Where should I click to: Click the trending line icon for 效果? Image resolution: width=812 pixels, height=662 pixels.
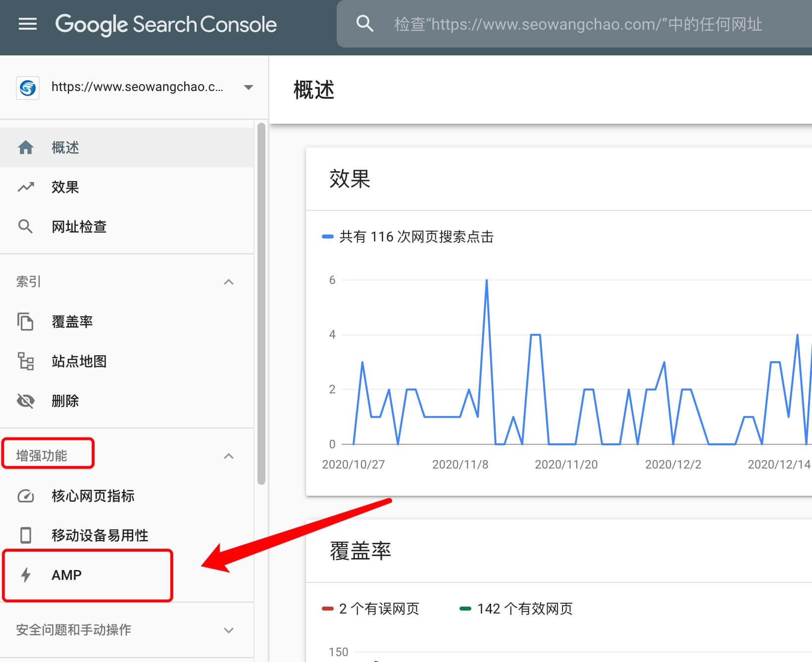[26, 187]
